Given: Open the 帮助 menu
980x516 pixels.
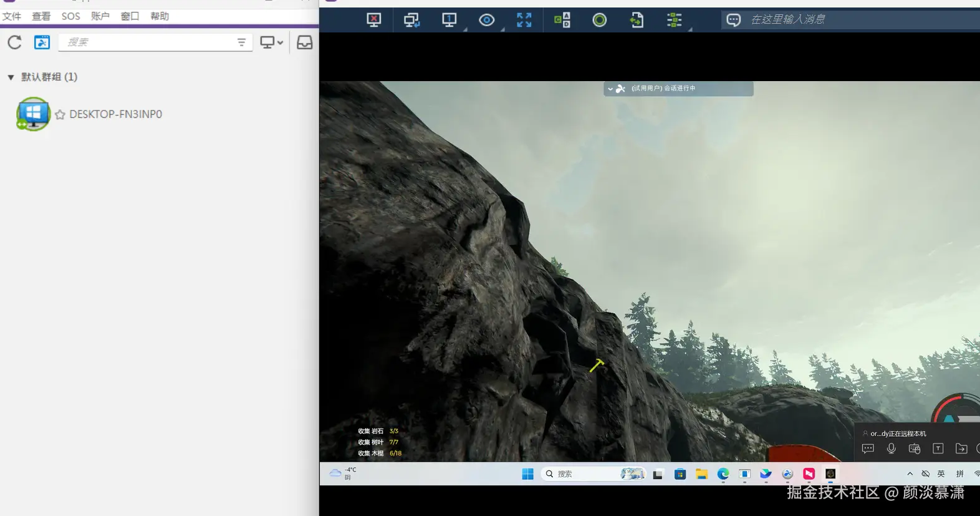Looking at the screenshot, I should click(160, 16).
